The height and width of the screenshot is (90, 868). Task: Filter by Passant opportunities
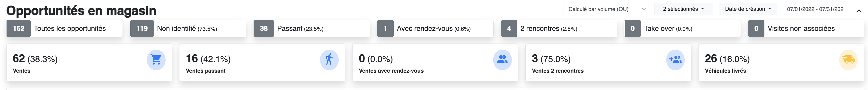click(x=312, y=28)
